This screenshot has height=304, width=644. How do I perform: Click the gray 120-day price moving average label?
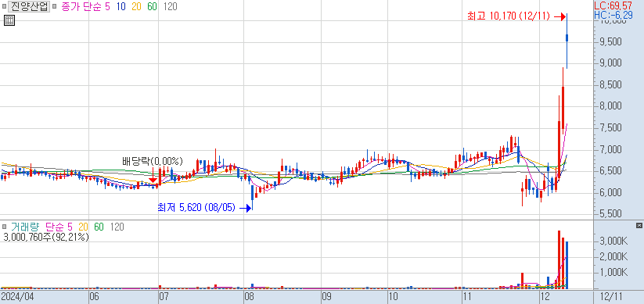click(170, 6)
